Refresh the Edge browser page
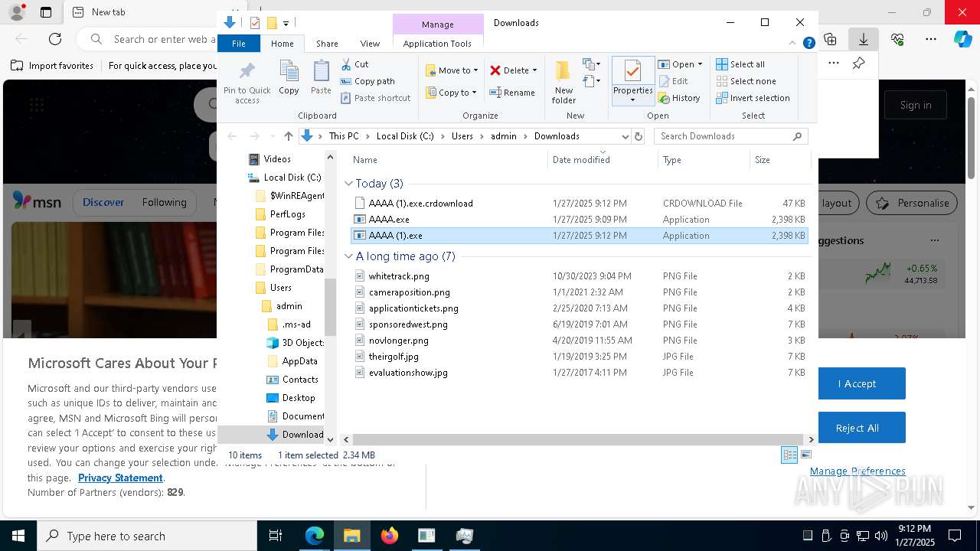 55,39
